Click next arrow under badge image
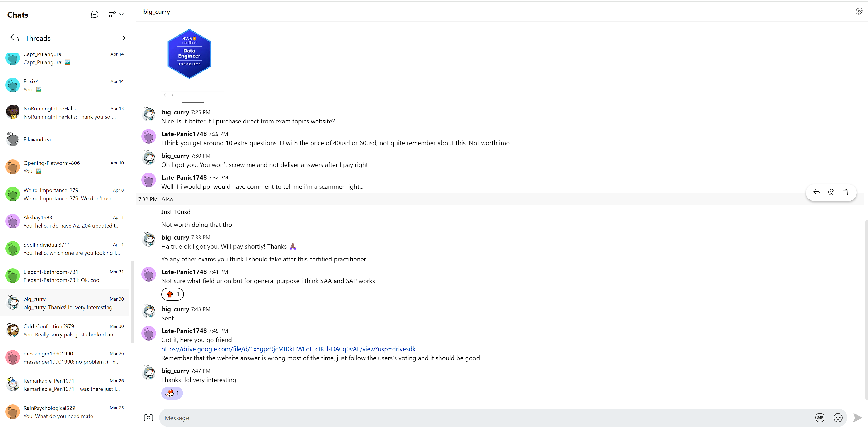This screenshot has height=429, width=868. coord(172,95)
